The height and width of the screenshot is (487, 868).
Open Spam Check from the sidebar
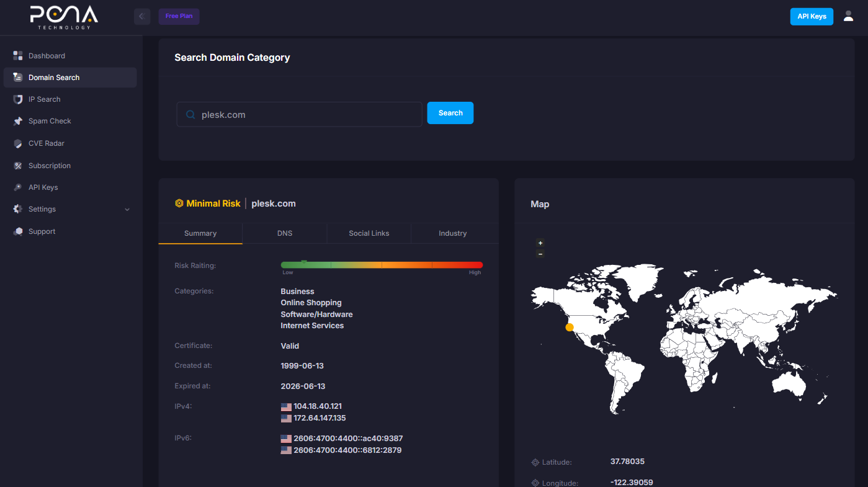click(x=70, y=121)
